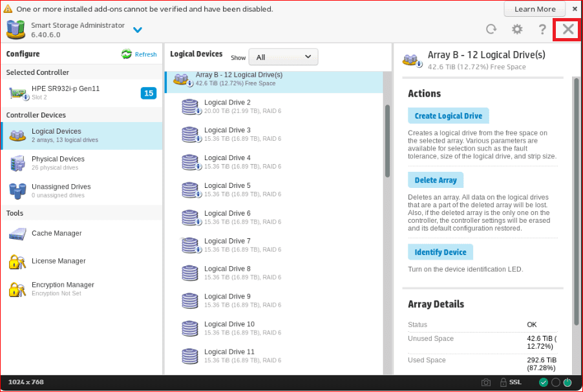Image resolution: width=583 pixels, height=392 pixels.
Task: Open settings gear icon in header
Action: [x=517, y=29]
